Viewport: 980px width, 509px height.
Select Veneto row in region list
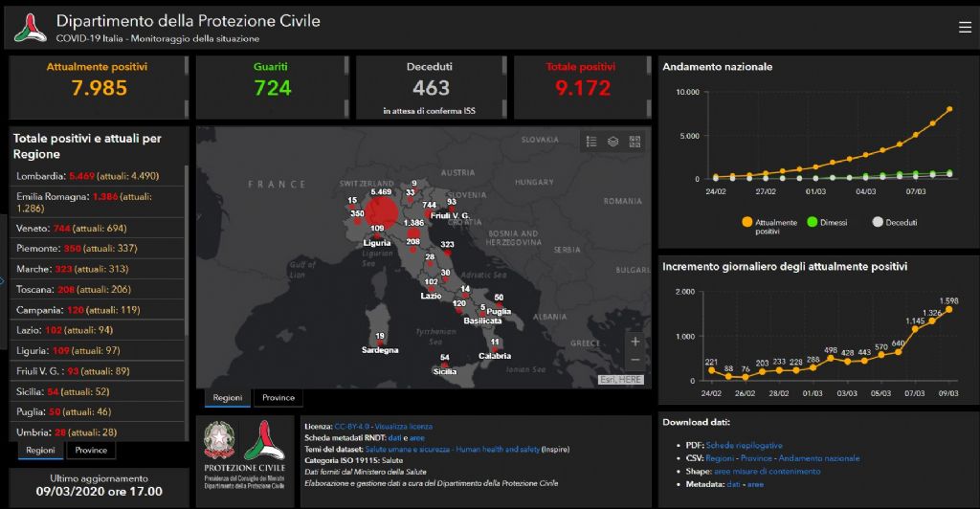click(97, 229)
